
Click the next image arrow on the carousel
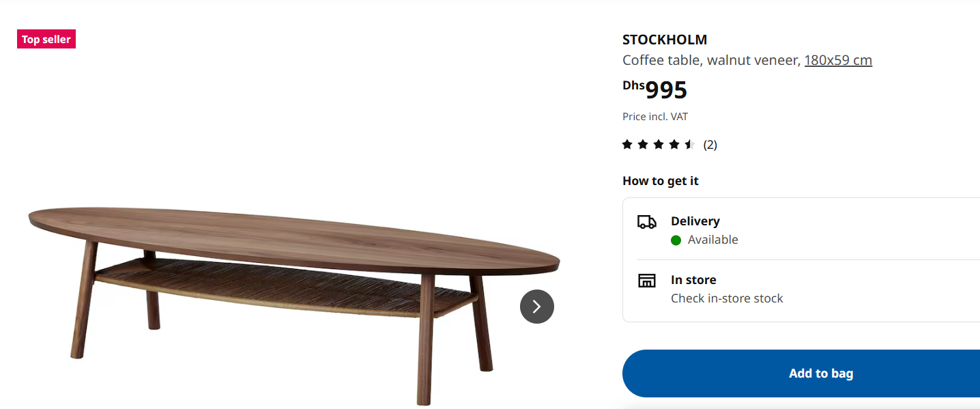(537, 307)
